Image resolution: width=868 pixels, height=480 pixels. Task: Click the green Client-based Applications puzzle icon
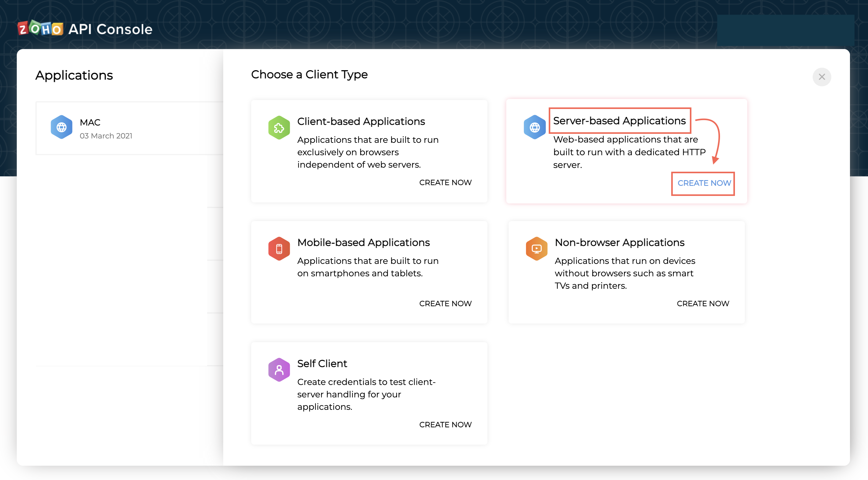pyautogui.click(x=279, y=128)
